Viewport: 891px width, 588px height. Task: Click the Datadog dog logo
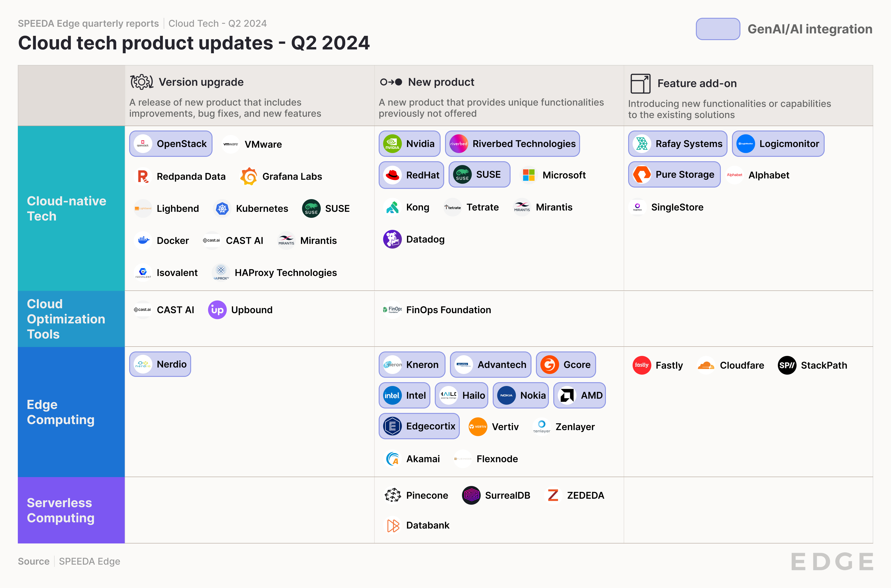click(x=392, y=239)
